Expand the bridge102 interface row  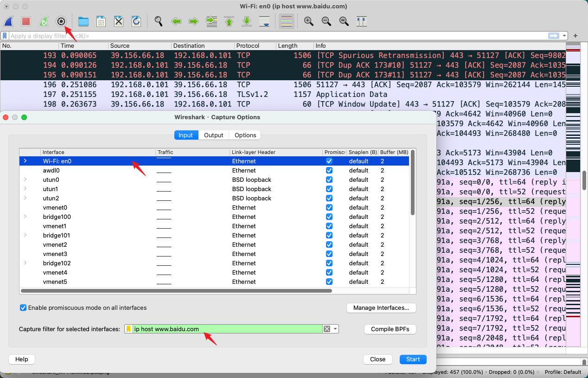25,263
